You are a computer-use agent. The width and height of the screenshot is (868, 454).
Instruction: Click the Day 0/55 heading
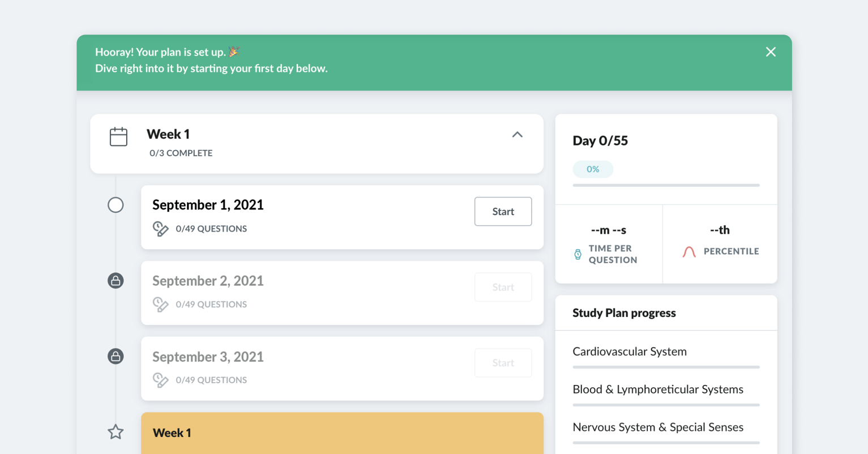[x=600, y=140]
